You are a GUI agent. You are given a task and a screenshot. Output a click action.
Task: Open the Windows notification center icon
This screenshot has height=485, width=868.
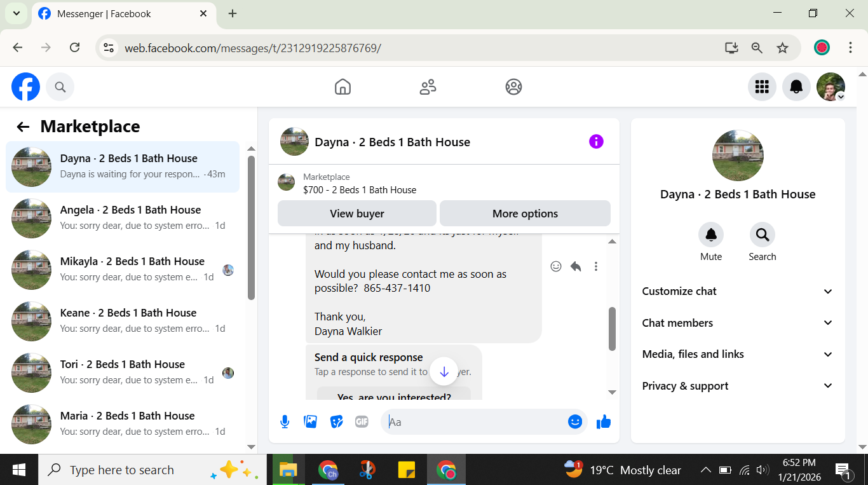[843, 470]
